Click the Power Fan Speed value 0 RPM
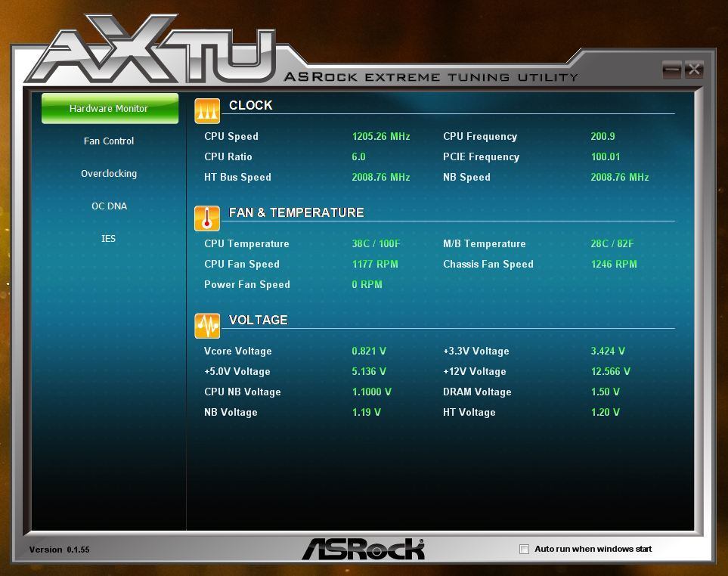 pyautogui.click(x=367, y=284)
